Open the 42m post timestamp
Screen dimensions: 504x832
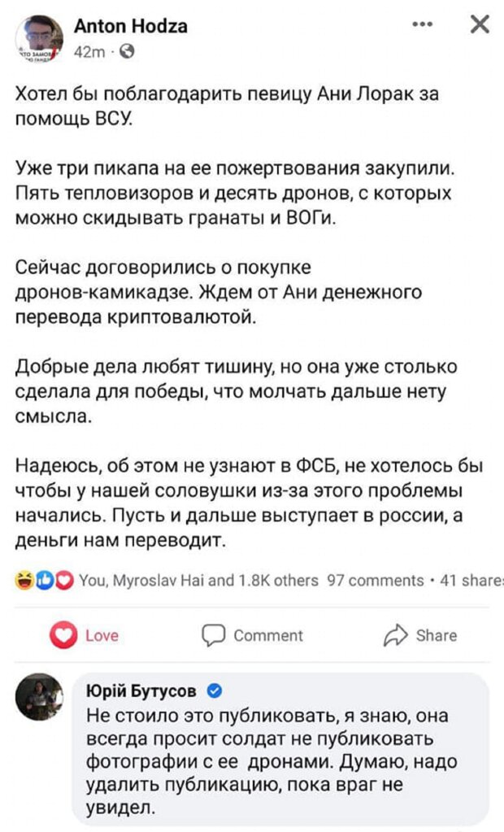coord(88,52)
